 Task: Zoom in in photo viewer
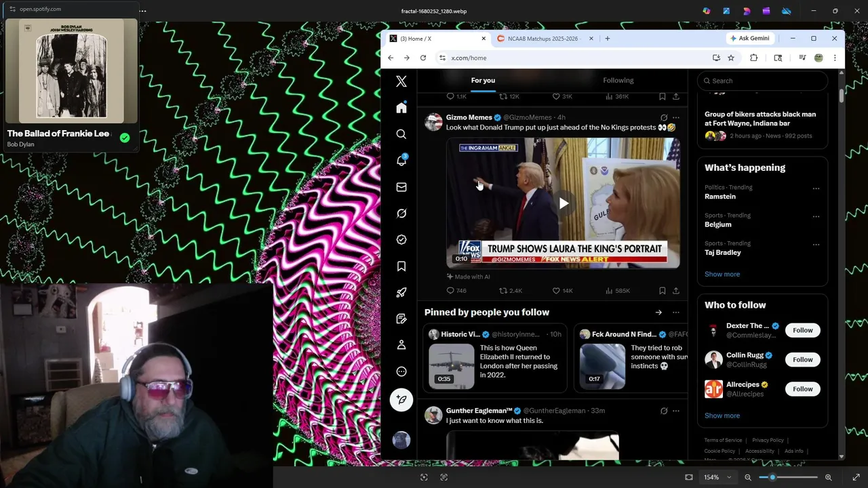click(x=828, y=477)
